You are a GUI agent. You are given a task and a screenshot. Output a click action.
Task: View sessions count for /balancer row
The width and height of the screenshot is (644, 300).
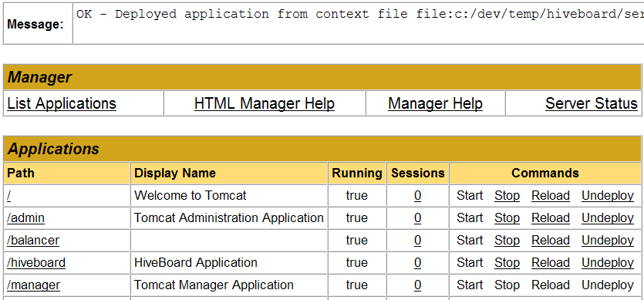(x=418, y=240)
